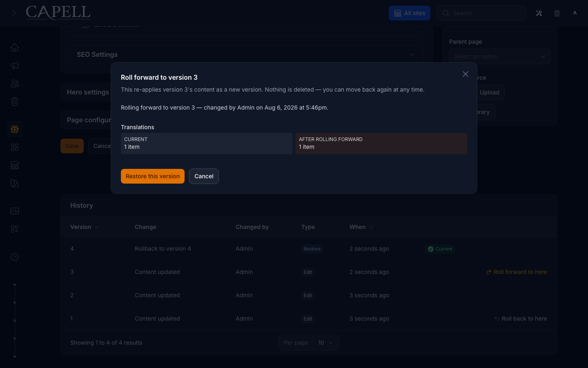
Task: Click the Current badge on version 4
Action: click(x=440, y=249)
